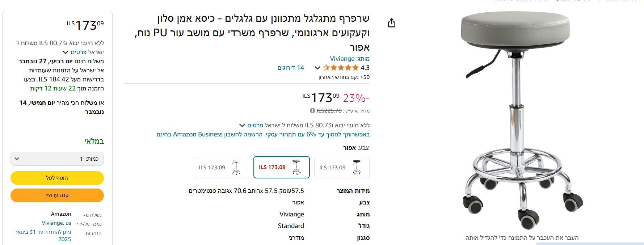This screenshot has width=644, height=245.
Task: Click the star rating icons
Action: 341,68
